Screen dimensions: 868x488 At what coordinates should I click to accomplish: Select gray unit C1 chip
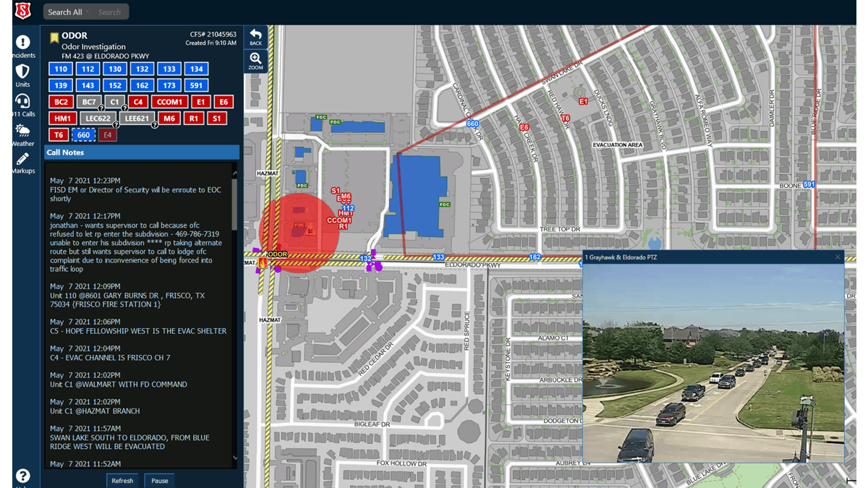click(x=114, y=102)
